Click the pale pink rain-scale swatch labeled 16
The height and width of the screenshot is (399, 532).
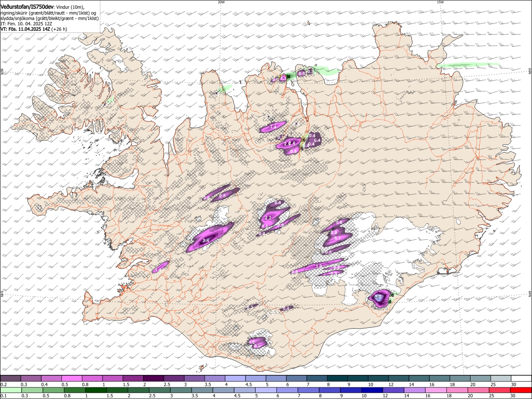click(435, 390)
